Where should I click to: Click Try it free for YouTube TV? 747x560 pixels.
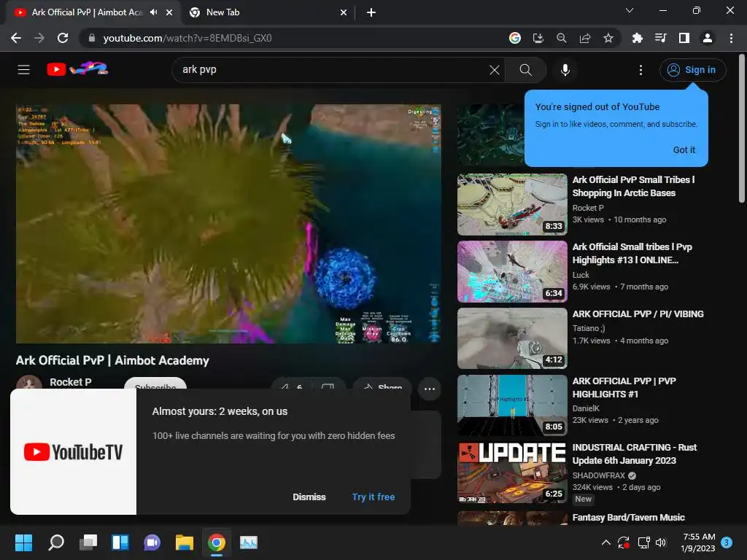tap(373, 497)
